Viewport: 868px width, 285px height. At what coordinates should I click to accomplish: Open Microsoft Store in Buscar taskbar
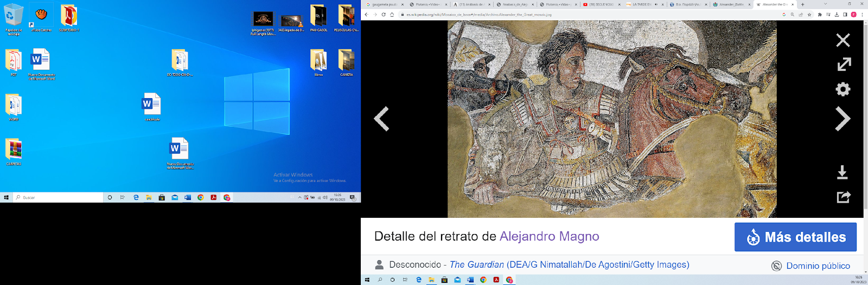[x=162, y=198]
